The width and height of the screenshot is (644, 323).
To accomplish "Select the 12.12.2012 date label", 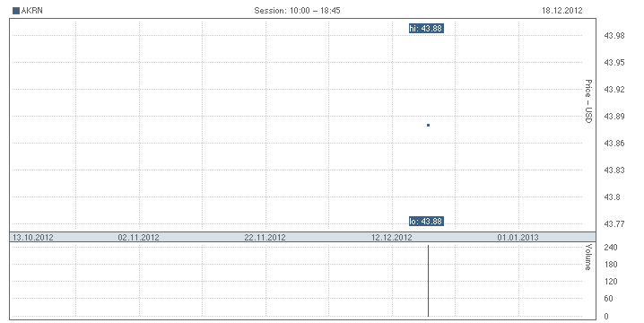I will [391, 237].
